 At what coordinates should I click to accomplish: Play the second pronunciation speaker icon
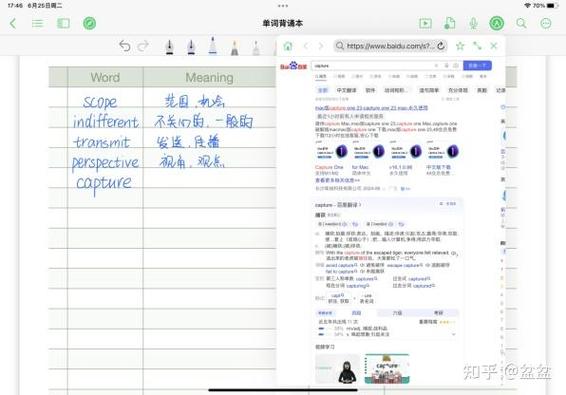(x=391, y=224)
